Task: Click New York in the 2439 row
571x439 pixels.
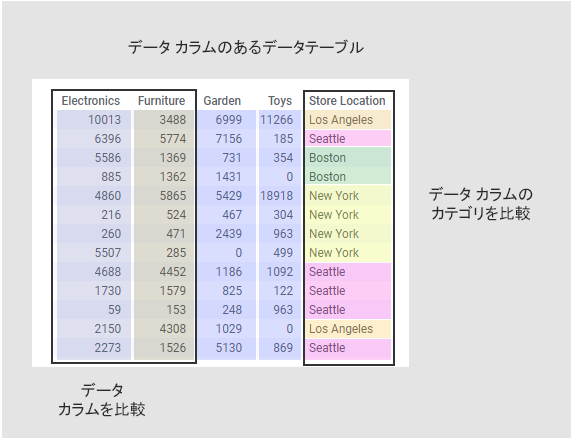Action: tap(334, 233)
